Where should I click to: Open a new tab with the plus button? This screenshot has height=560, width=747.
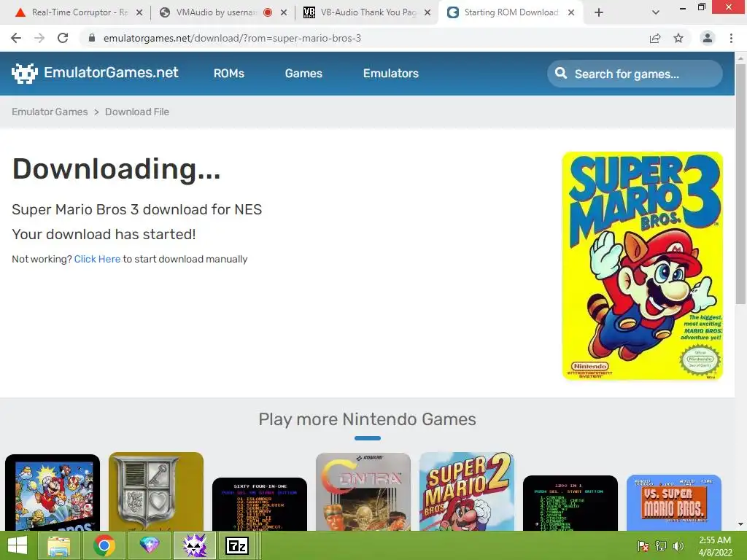[x=599, y=12]
